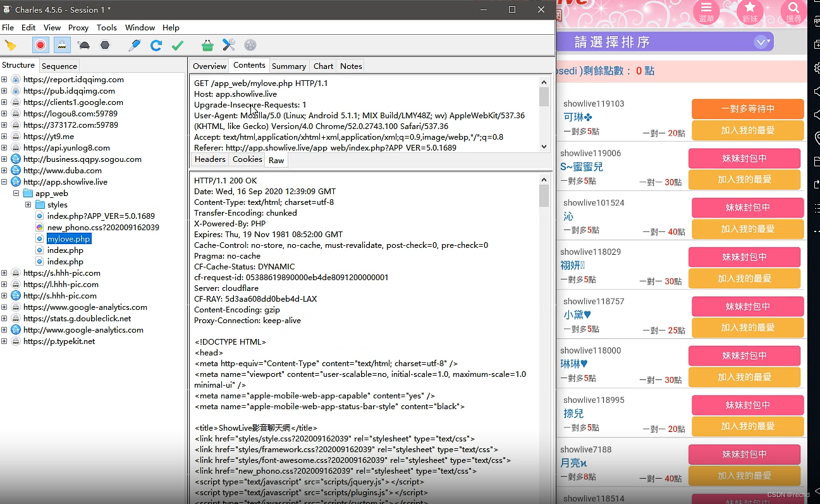Expand https://report.idqqimg.com node
This screenshot has width=820, height=504.
[x=4, y=80]
